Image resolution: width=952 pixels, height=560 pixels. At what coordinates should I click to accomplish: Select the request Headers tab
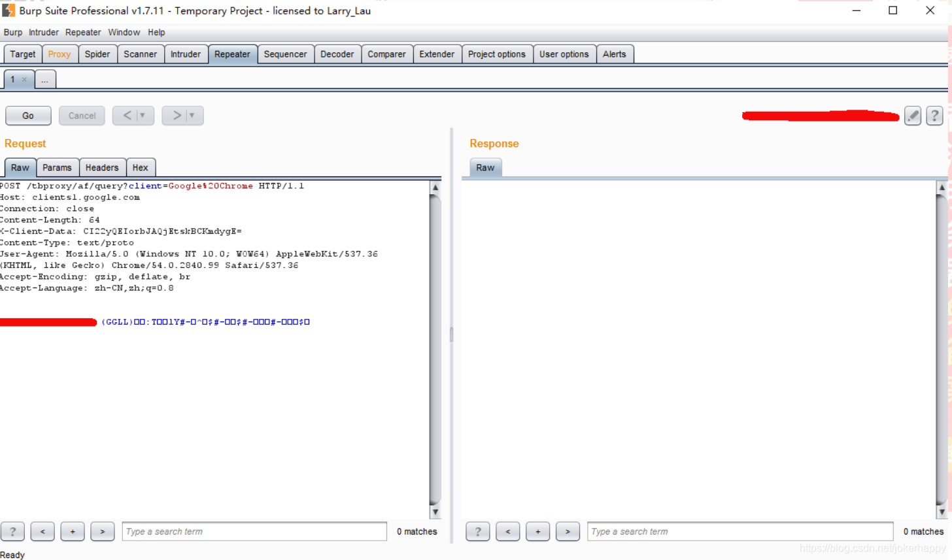pos(102,168)
